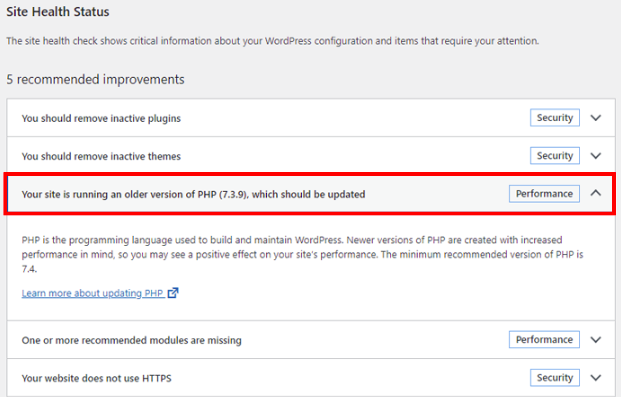Open Learn more about updating PHP link
The image size is (621, 397).
[92, 293]
